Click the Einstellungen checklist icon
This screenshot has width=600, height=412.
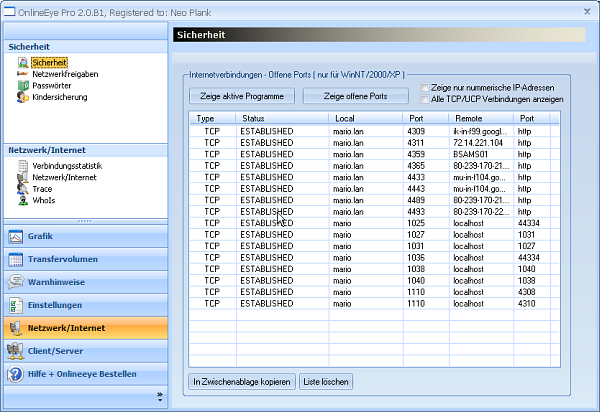[16, 305]
